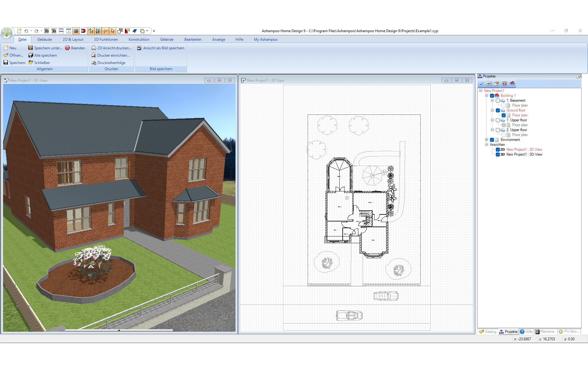Screen dimensions: 588x370
Task: Click the red X delete icon in Projekte toolbar
Action: [x=504, y=84]
